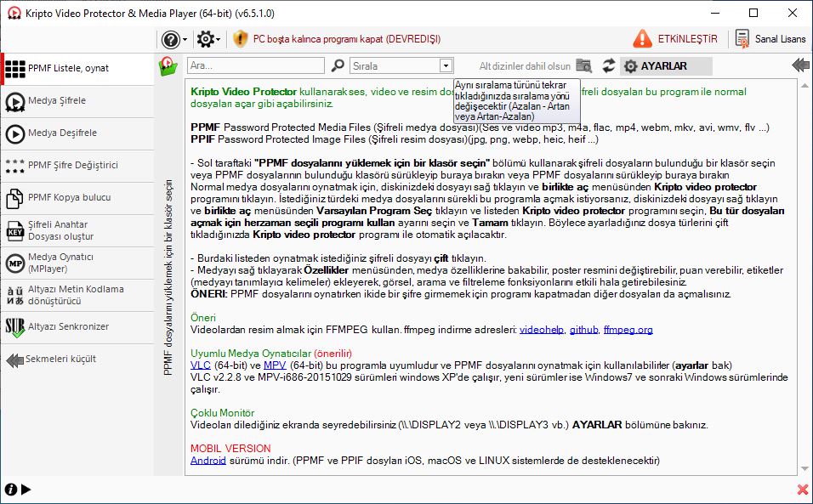
Task: Click the Android download link
Action: (x=208, y=461)
